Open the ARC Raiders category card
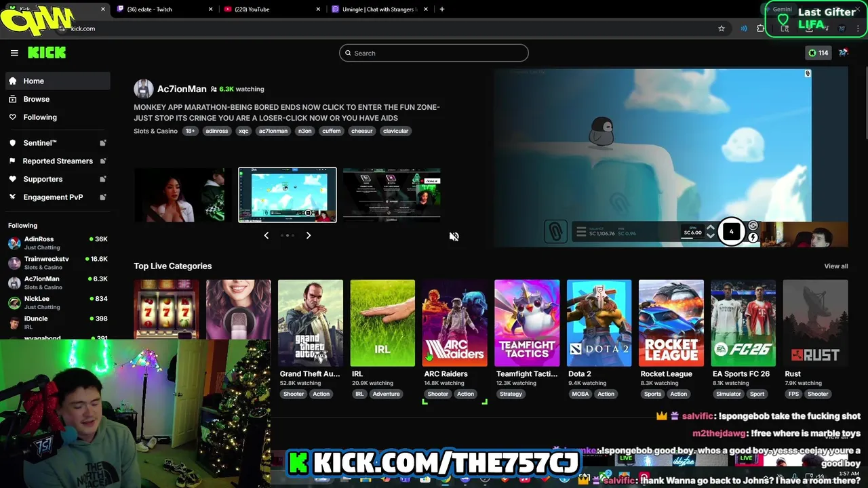The width and height of the screenshot is (868, 488). (x=454, y=323)
